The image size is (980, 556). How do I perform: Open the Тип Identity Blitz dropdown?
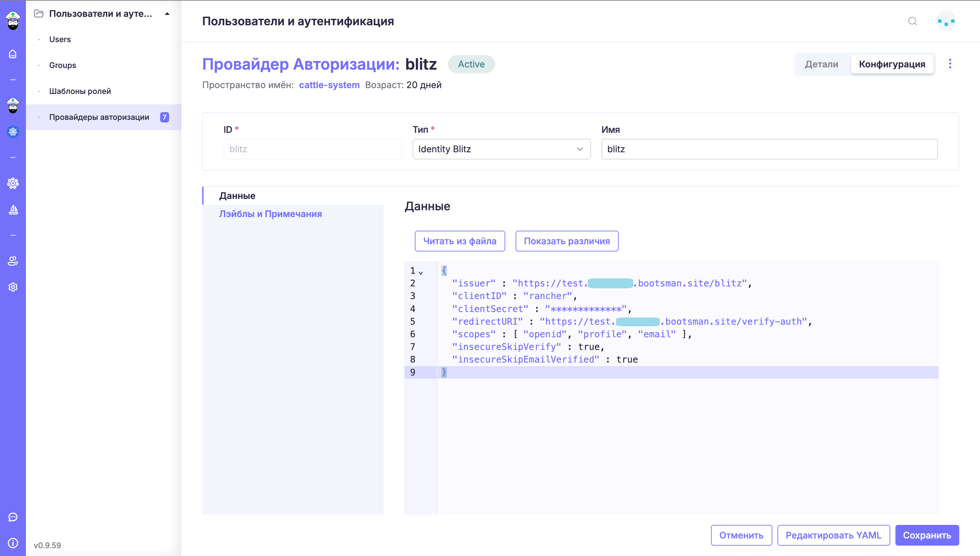[x=501, y=149]
